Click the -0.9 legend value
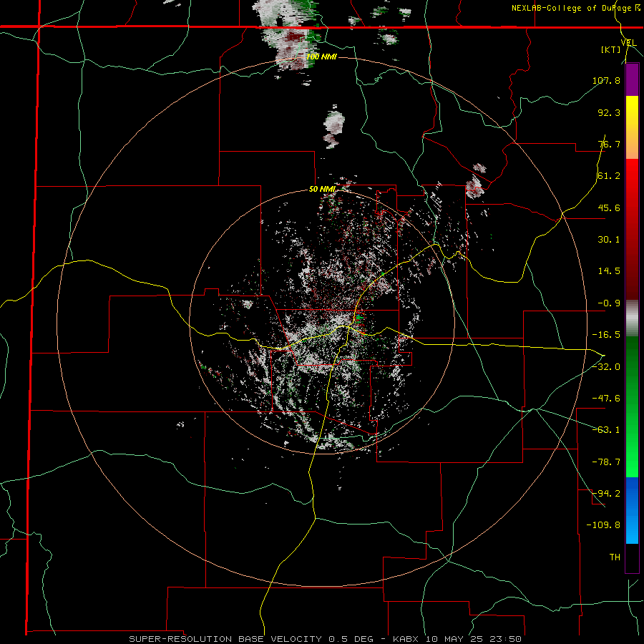 [x=609, y=303]
